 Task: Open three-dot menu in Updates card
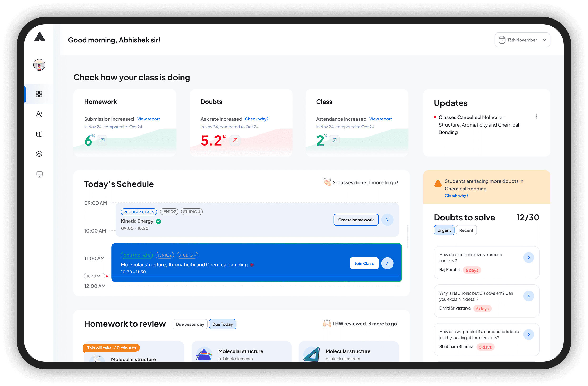tap(537, 116)
